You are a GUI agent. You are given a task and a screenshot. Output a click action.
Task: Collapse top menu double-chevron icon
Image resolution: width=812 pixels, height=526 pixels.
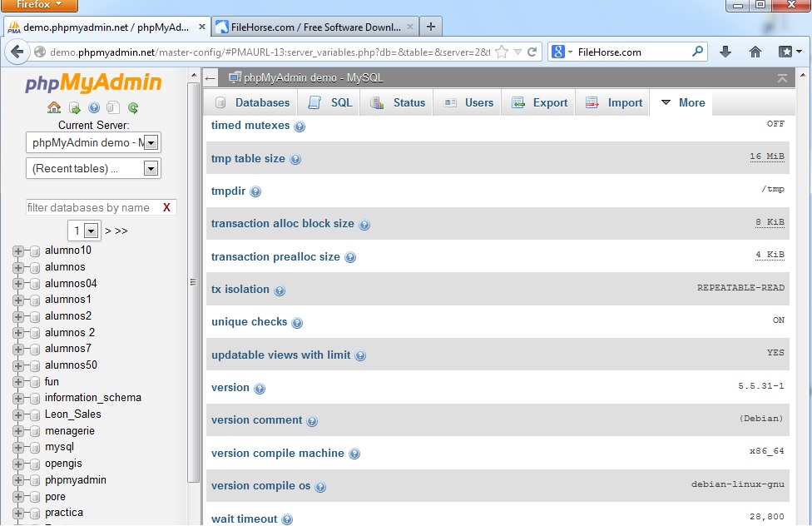pos(783,78)
